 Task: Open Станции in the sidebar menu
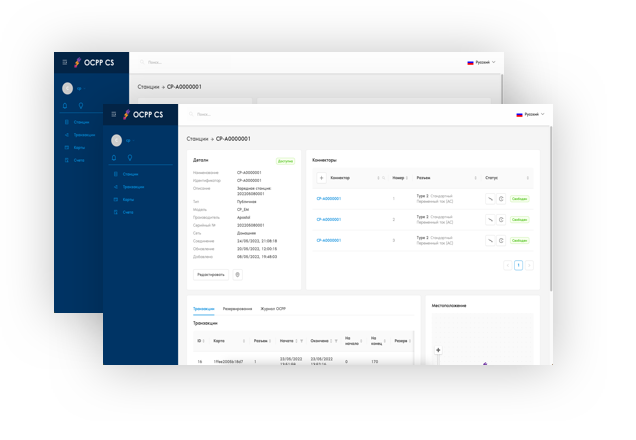click(129, 174)
